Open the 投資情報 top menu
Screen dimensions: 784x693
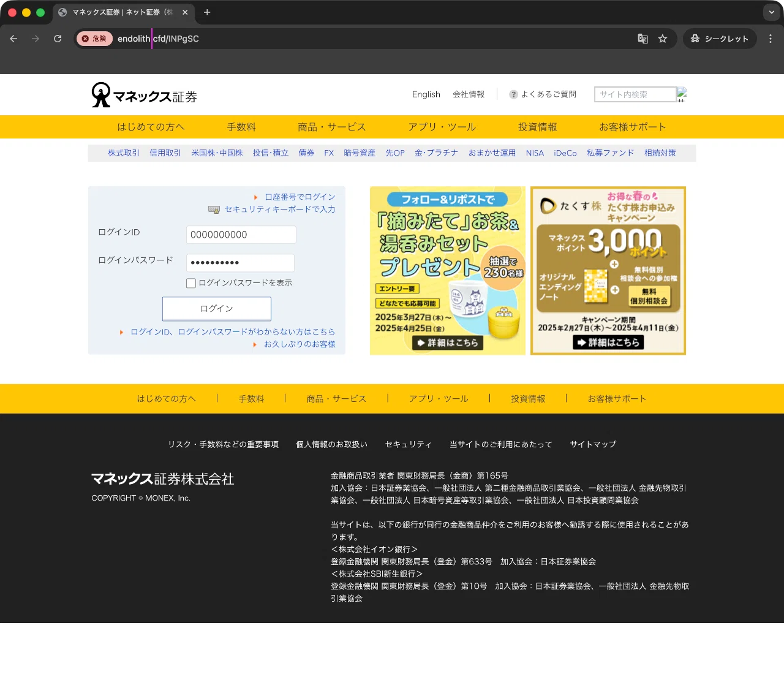(x=538, y=127)
